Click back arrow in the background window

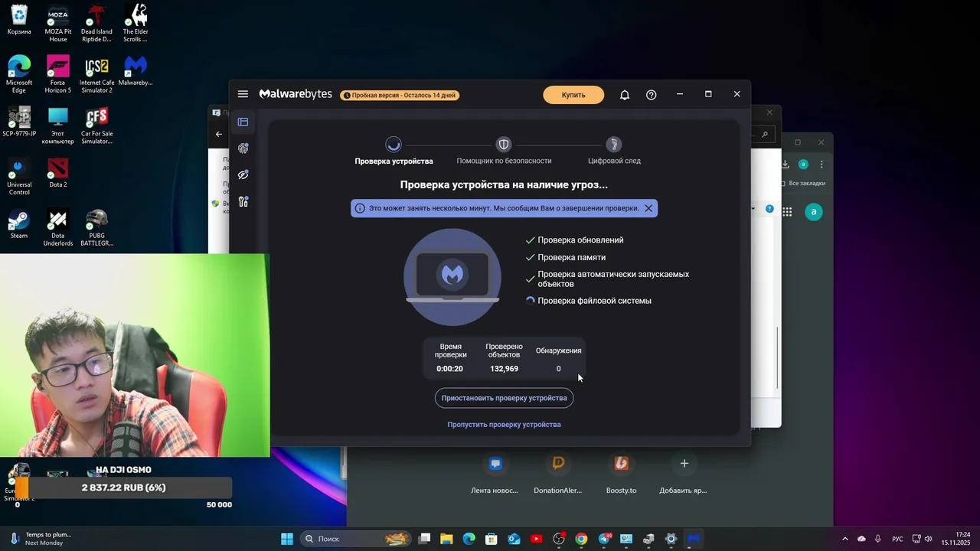(x=219, y=134)
